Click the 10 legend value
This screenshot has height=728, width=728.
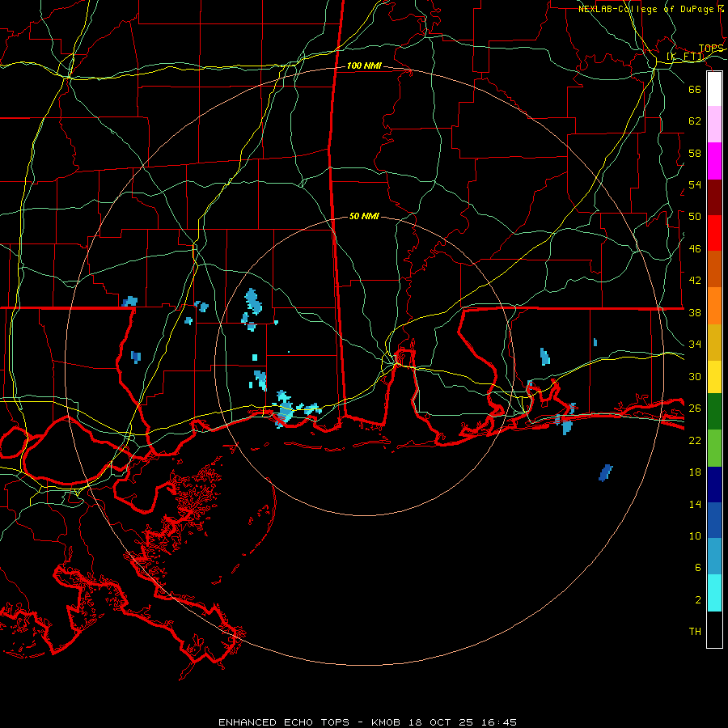[695, 535]
